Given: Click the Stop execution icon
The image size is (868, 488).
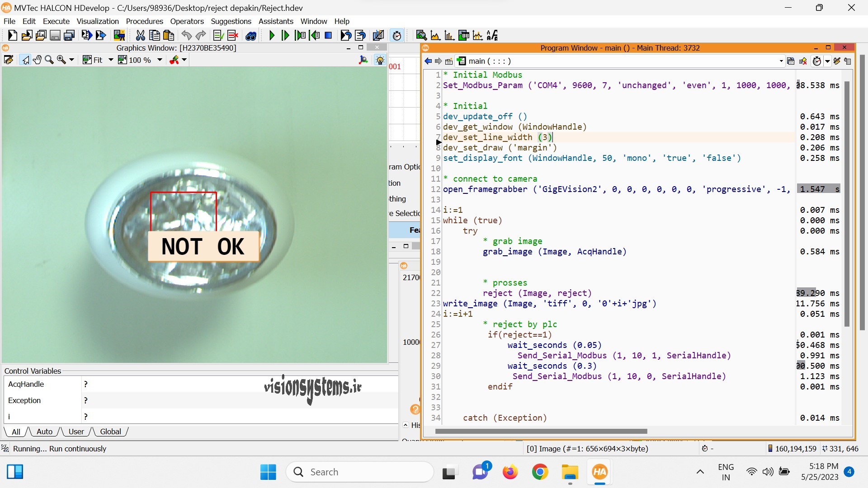Looking at the screenshot, I should [330, 35].
